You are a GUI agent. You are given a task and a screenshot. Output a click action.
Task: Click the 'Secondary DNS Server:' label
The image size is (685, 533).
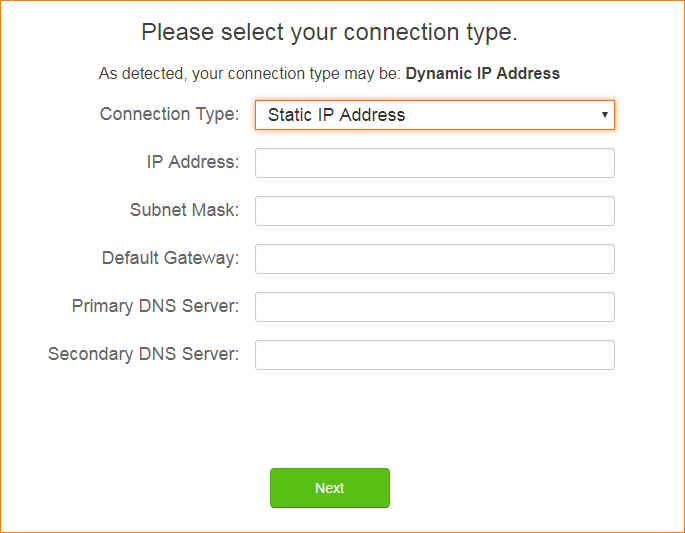[143, 354]
